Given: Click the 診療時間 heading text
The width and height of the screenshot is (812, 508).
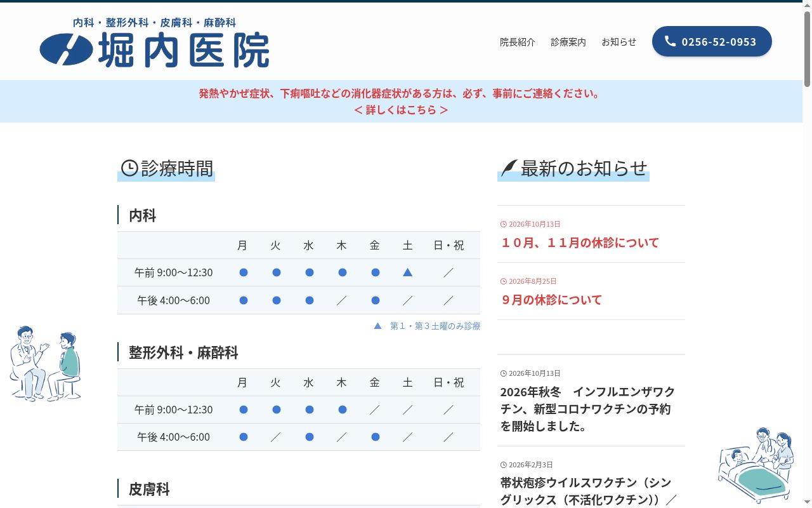Looking at the screenshot, I should [x=177, y=168].
